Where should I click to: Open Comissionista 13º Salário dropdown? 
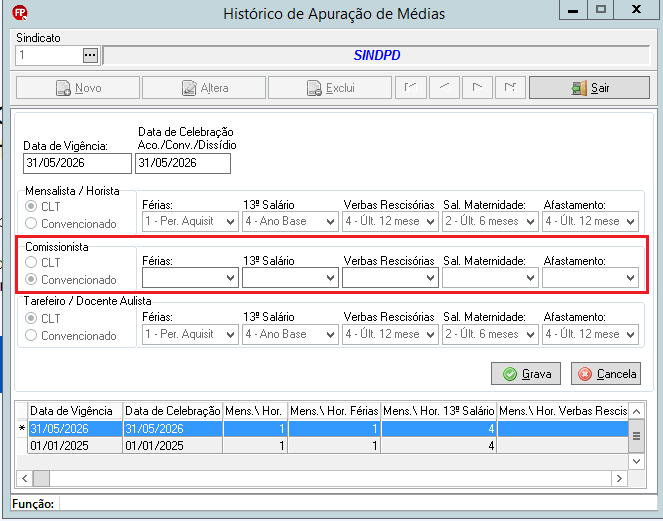click(290, 278)
